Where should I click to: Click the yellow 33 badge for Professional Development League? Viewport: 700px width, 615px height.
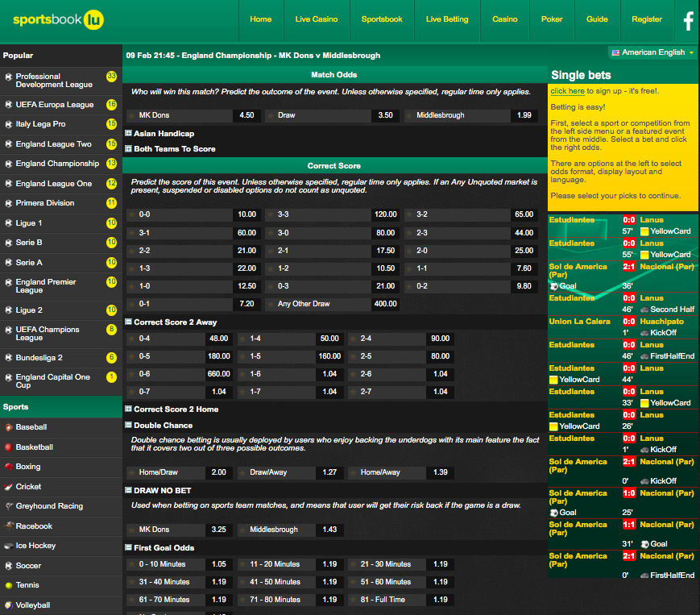tap(111, 77)
